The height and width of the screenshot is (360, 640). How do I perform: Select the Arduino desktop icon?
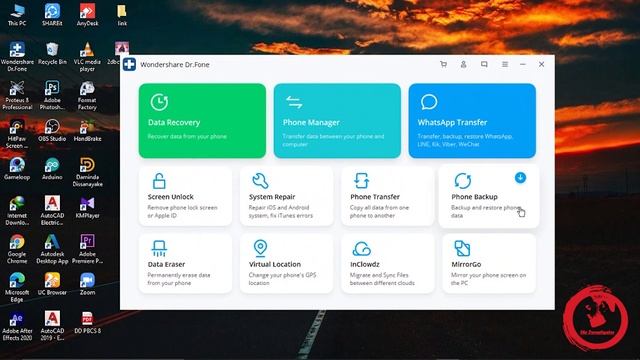[x=52, y=169]
